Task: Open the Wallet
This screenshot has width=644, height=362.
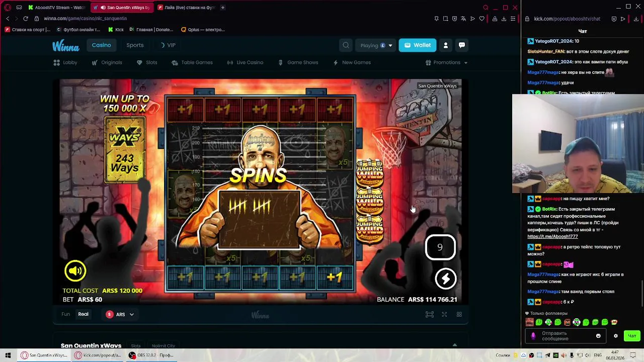Action: pyautogui.click(x=418, y=45)
